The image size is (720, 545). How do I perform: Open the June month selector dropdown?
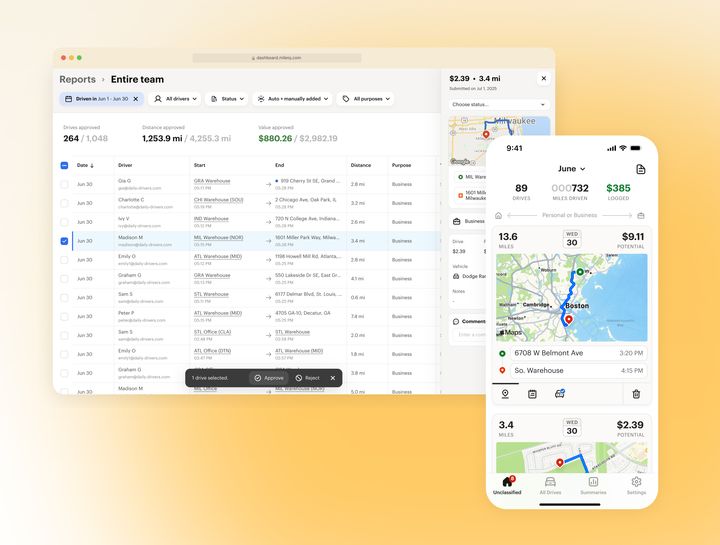click(572, 169)
